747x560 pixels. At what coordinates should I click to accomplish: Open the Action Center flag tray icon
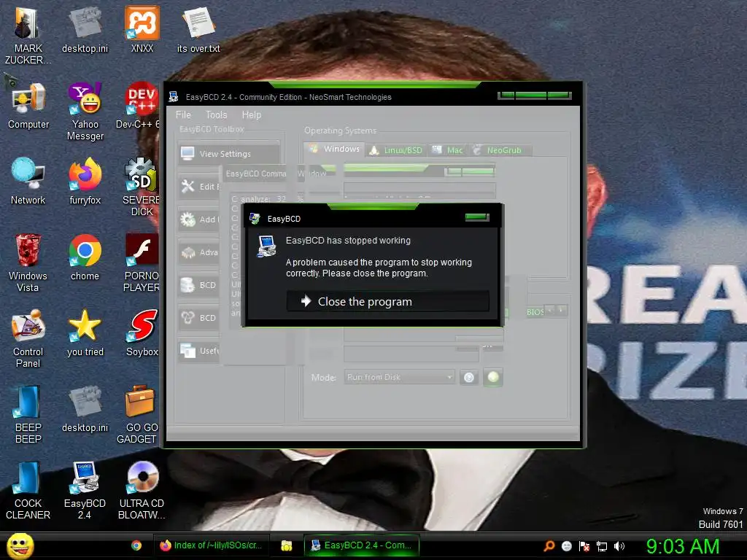[x=584, y=546]
